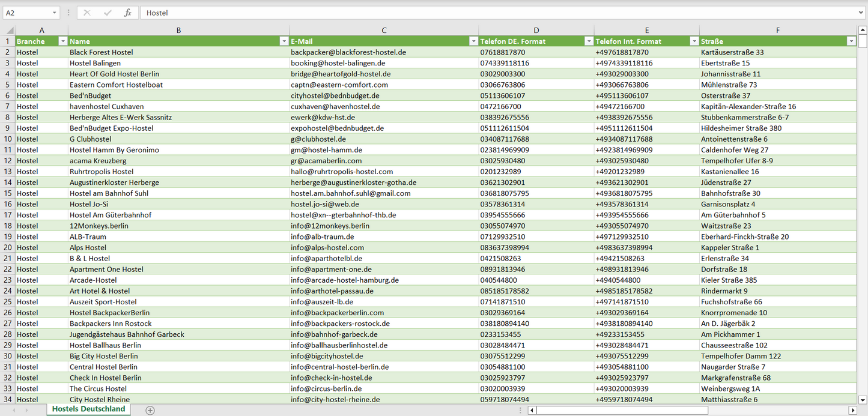Click the Enter checkmark icon in the formula bar

pyautogui.click(x=108, y=13)
